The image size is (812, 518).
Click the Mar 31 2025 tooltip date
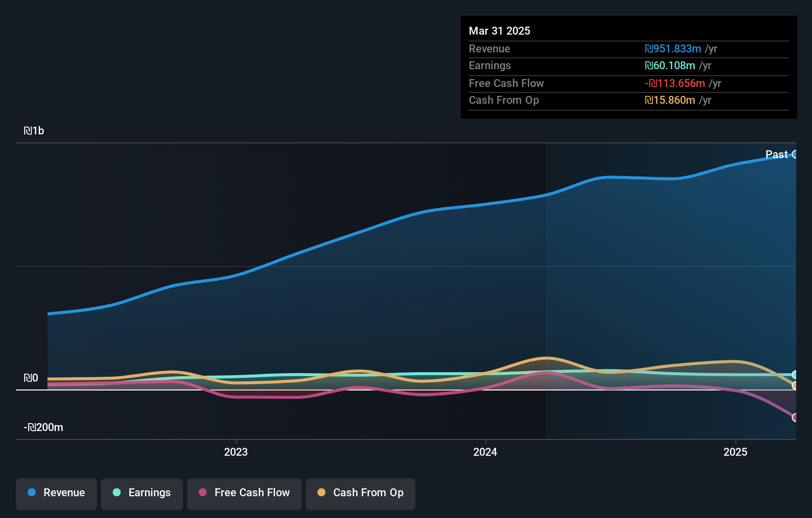pos(499,31)
